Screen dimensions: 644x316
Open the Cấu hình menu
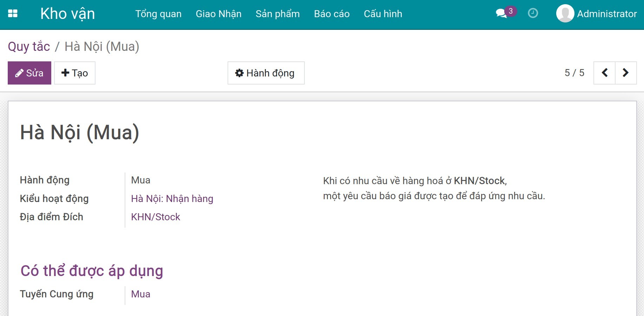tap(383, 14)
